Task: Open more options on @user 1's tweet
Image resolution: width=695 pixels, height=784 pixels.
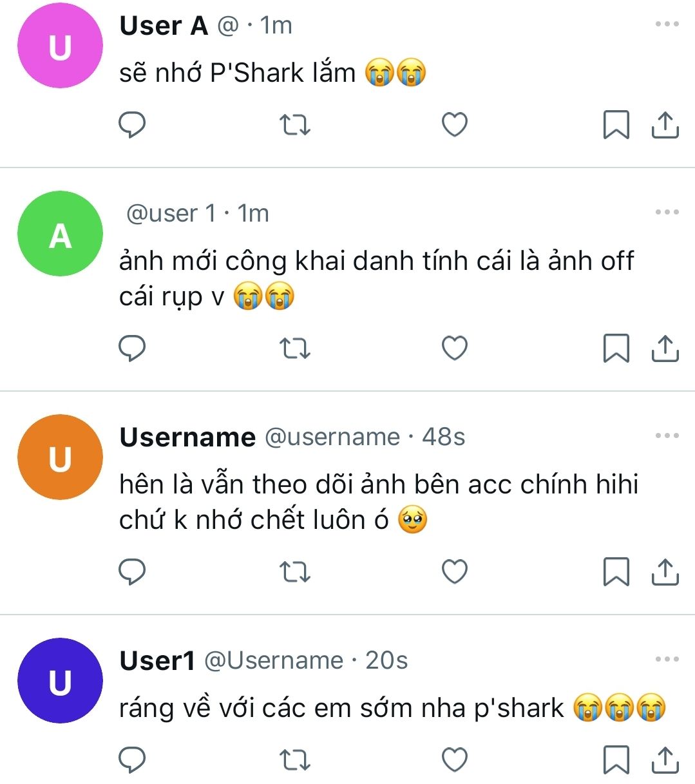Action: (667, 212)
